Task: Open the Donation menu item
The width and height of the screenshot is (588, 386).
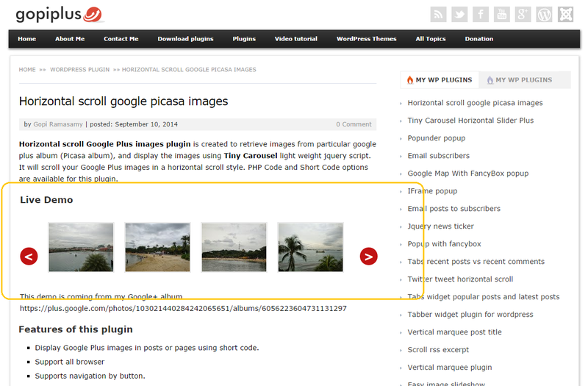Action: (x=479, y=39)
